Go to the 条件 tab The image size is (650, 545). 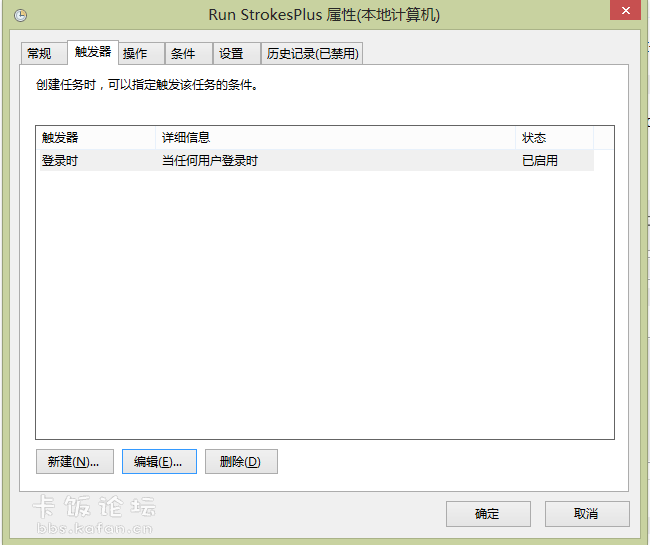(189, 53)
